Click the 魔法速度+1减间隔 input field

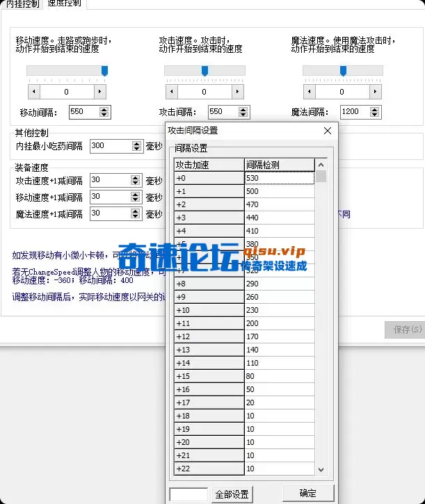tap(110, 213)
